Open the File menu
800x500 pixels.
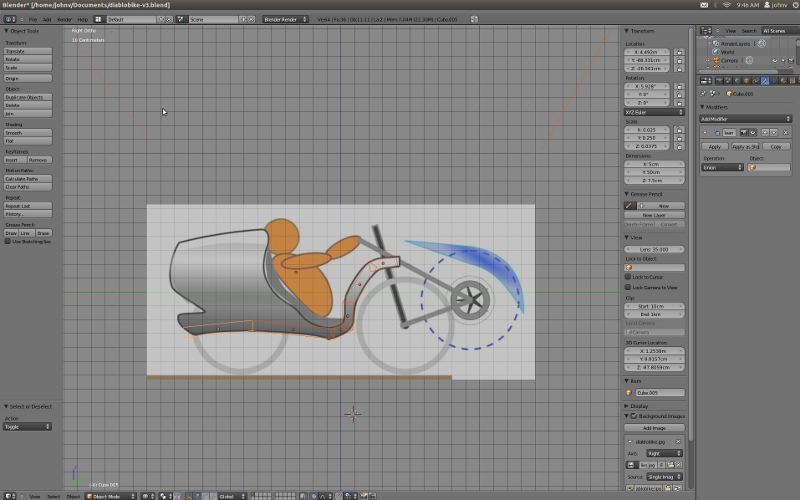33,19
